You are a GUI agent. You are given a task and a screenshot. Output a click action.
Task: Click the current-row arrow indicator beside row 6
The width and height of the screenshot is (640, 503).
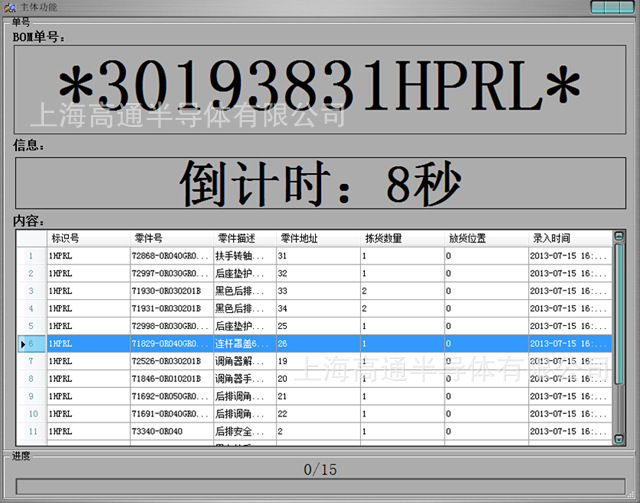coord(23,344)
